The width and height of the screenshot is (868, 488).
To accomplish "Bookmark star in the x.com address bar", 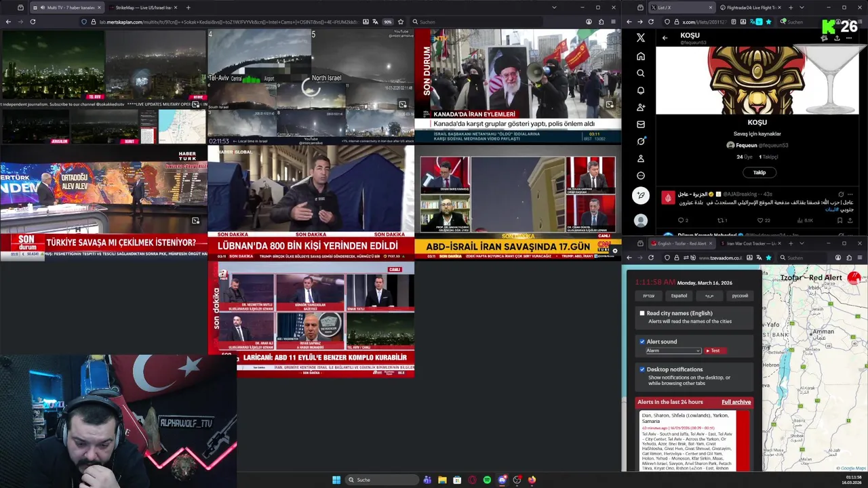I will tap(768, 22).
